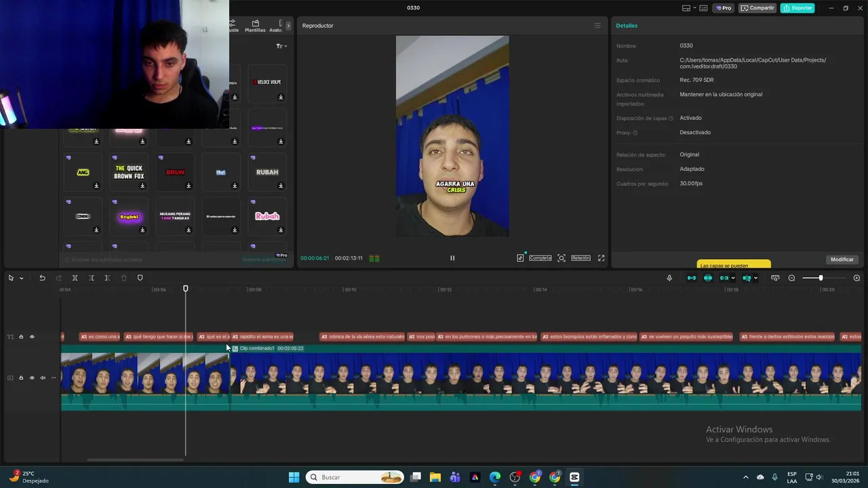The image size is (868, 488).
Task: Open the Plantillas tab
Action: pyautogui.click(x=255, y=26)
